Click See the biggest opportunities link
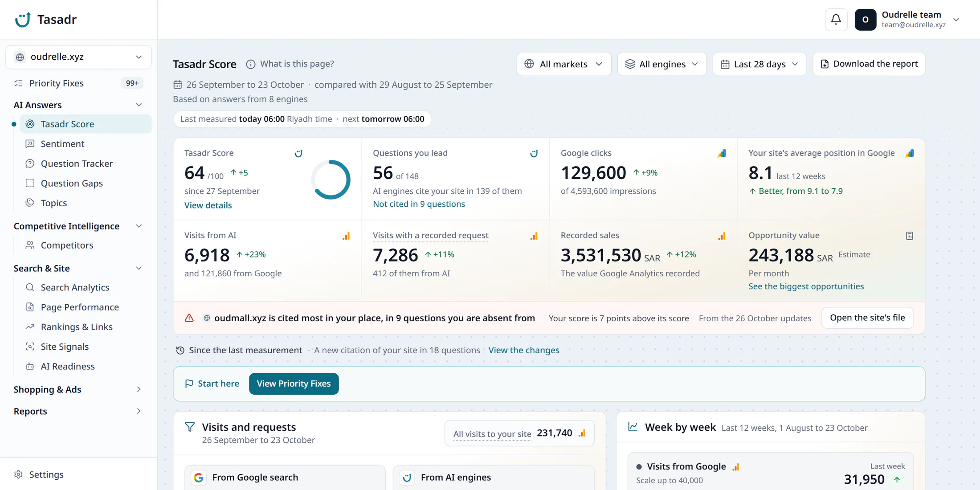 coord(806,286)
